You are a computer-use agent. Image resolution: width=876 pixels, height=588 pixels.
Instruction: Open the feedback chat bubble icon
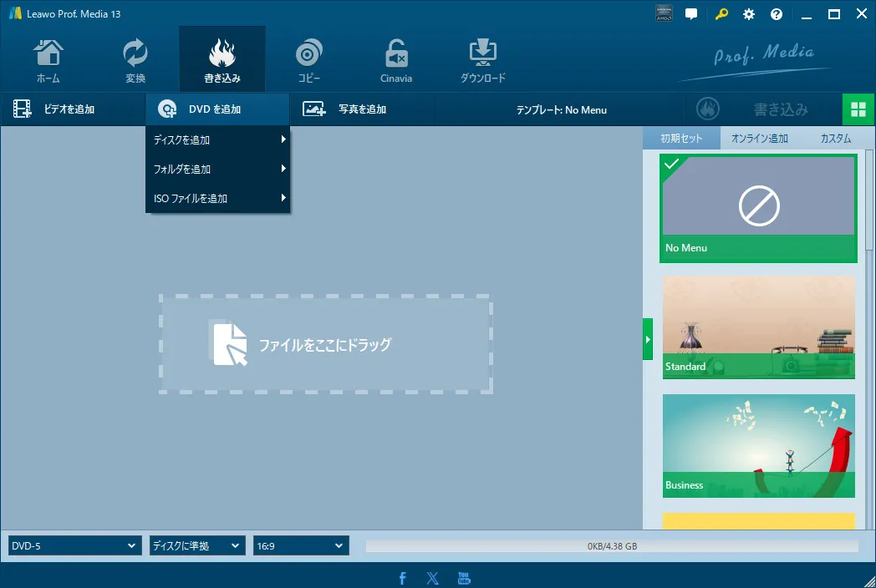[691, 14]
